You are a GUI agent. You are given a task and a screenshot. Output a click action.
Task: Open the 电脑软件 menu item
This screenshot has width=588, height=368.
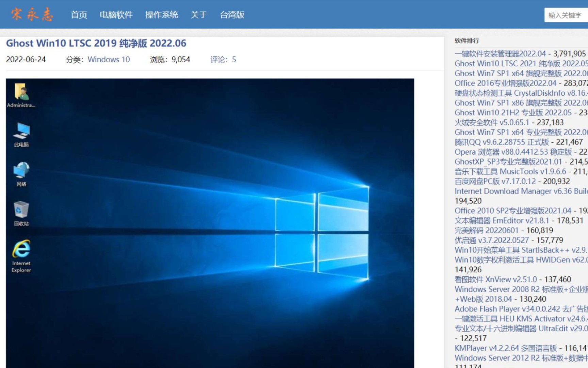116,15
